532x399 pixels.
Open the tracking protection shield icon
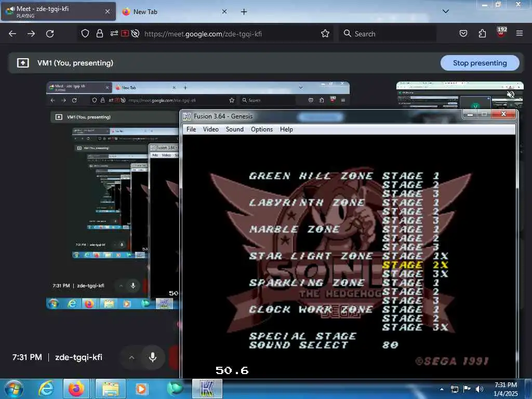[x=85, y=34]
